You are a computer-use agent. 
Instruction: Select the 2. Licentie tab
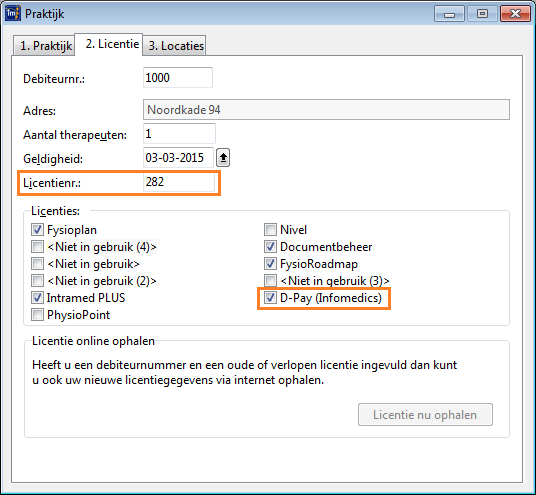(109, 44)
